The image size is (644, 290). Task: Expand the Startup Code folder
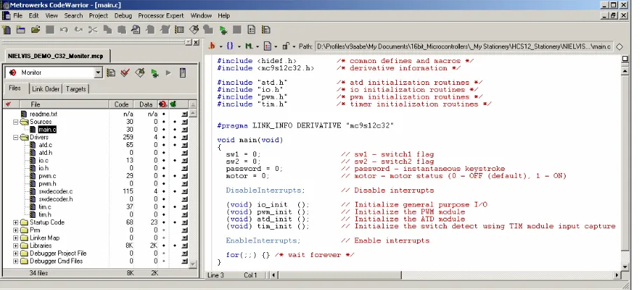(x=15, y=223)
